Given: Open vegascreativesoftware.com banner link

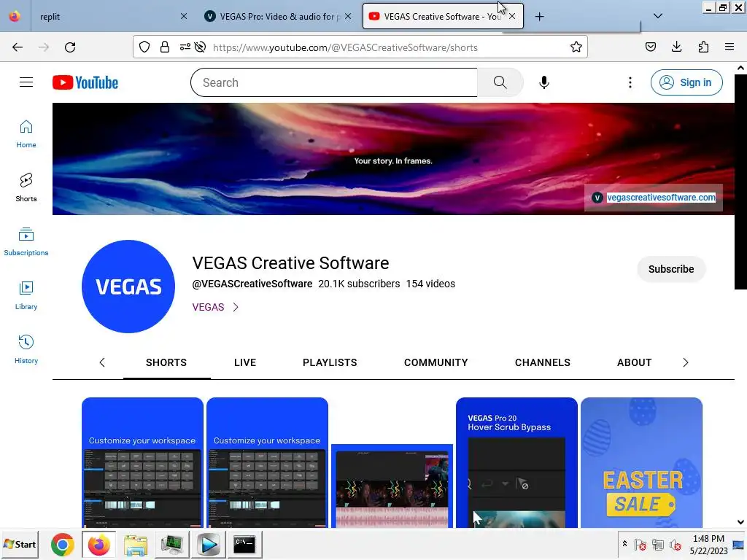Looking at the screenshot, I should click(x=661, y=198).
